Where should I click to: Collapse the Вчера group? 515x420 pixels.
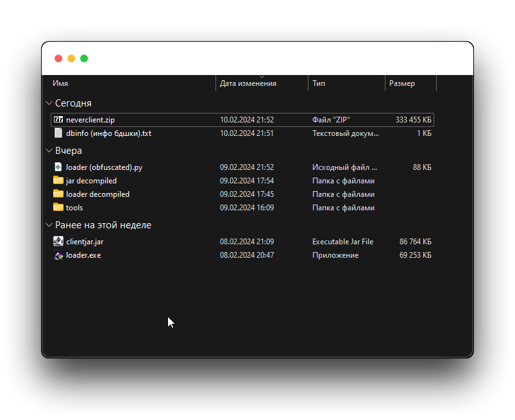49,151
